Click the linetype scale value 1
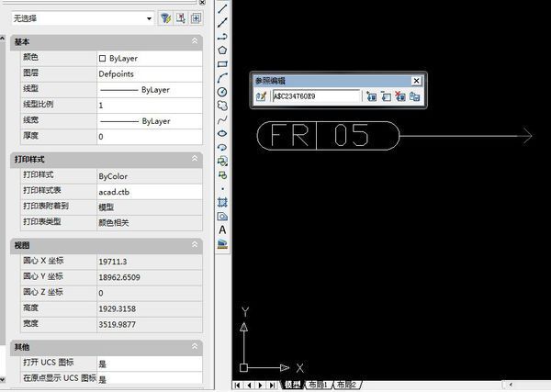The image size is (551, 392). point(150,106)
